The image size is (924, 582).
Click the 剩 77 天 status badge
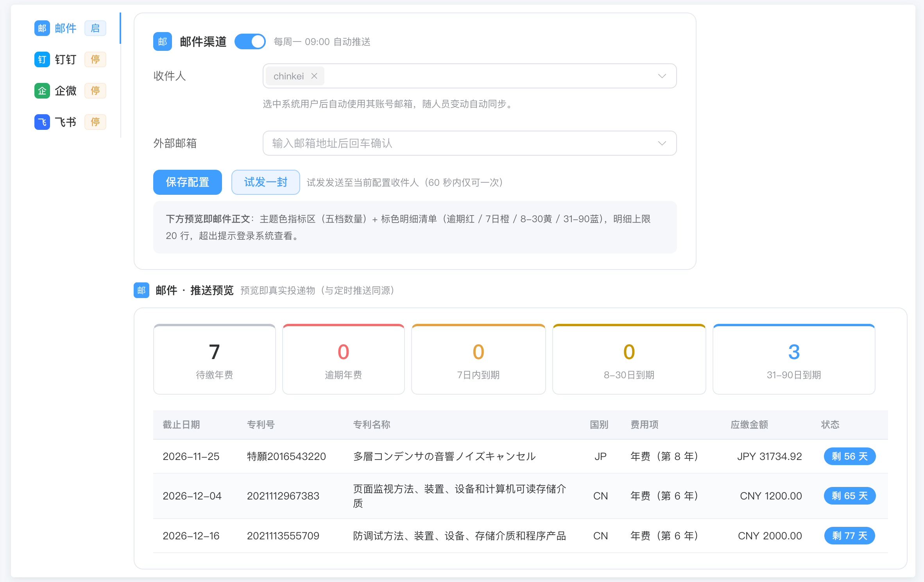tap(850, 536)
